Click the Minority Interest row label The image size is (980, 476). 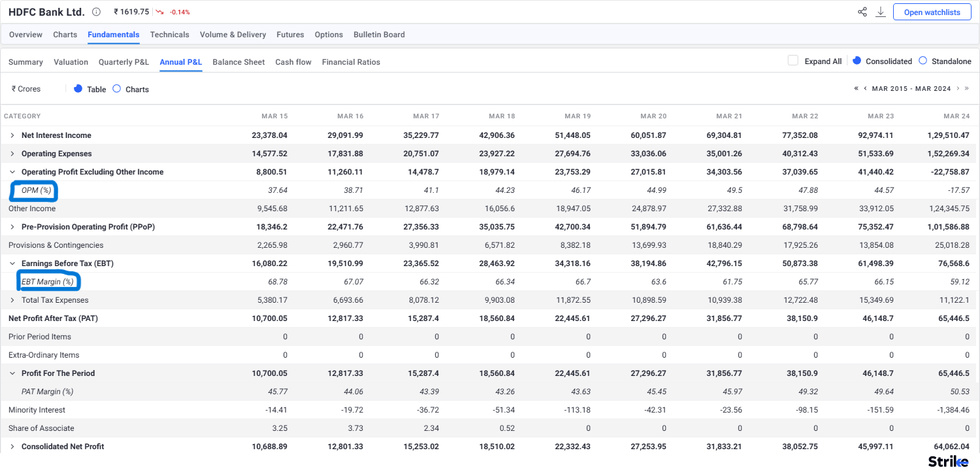37,410
